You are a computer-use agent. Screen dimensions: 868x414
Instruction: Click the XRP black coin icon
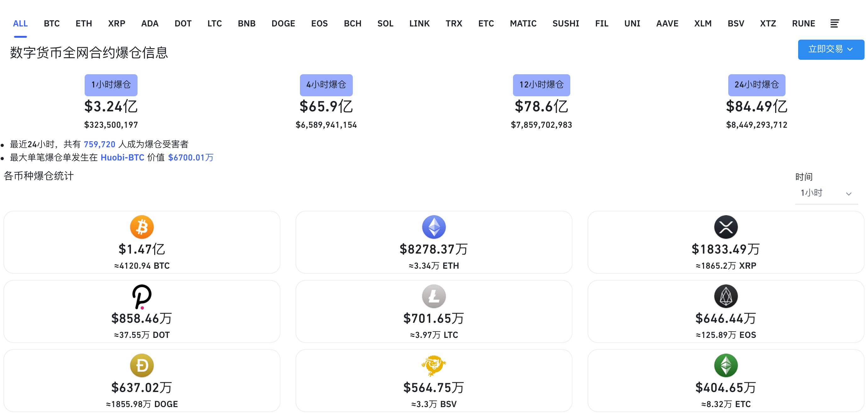click(726, 227)
